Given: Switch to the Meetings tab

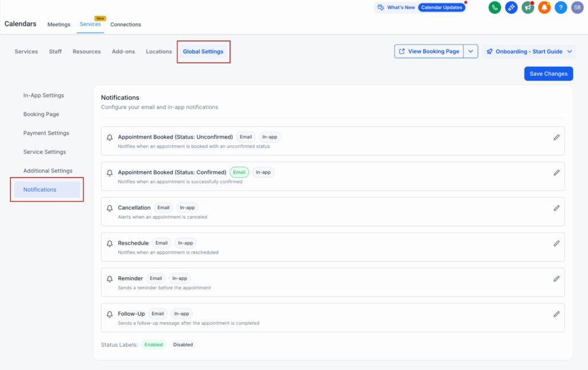Looking at the screenshot, I should pos(59,25).
